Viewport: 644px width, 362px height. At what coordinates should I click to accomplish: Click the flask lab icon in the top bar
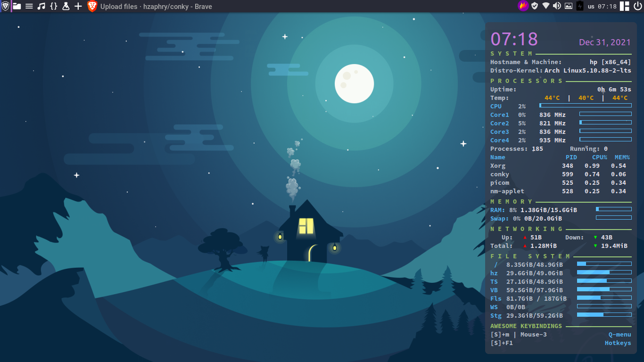pos(66,6)
